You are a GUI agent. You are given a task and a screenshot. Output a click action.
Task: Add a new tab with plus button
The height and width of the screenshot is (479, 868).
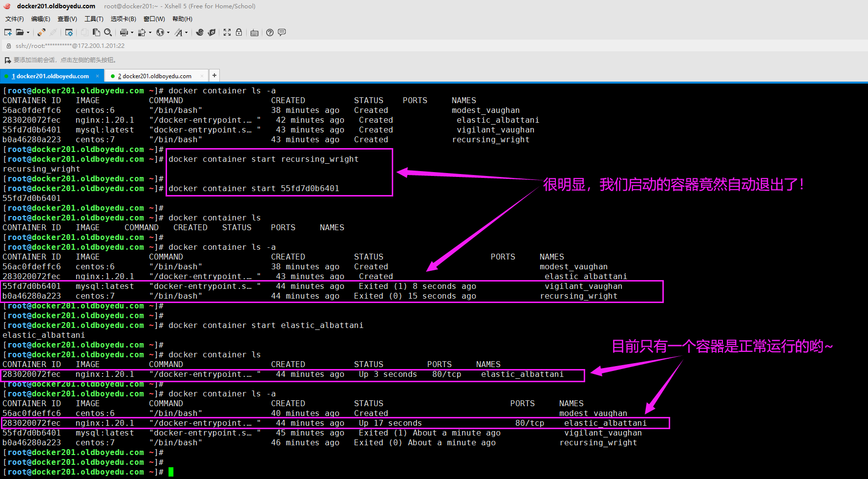(214, 75)
